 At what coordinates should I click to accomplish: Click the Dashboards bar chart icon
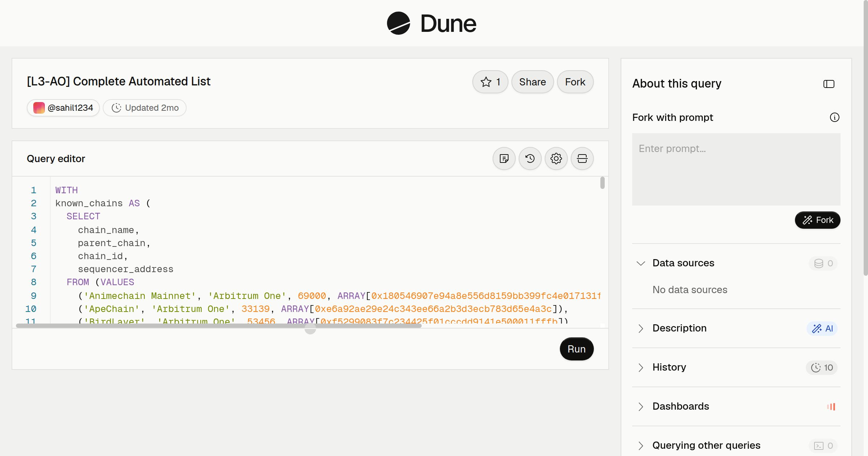tap(831, 406)
